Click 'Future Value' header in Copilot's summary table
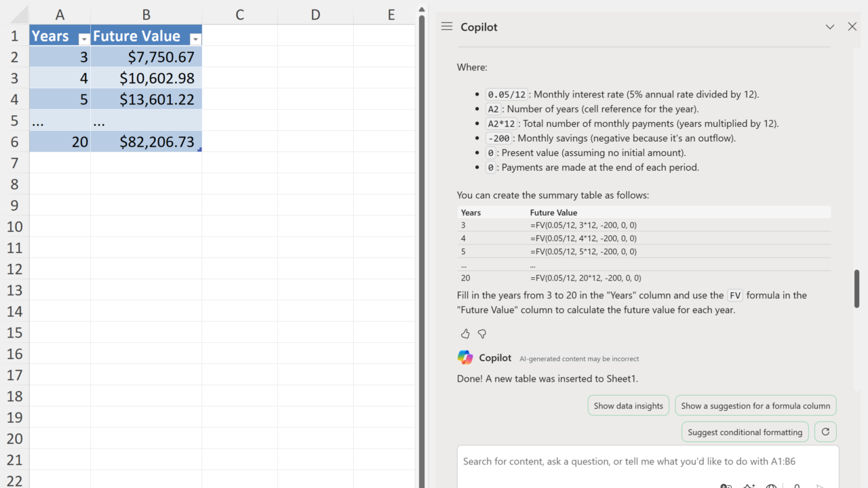This screenshot has width=868, height=488. click(x=553, y=212)
